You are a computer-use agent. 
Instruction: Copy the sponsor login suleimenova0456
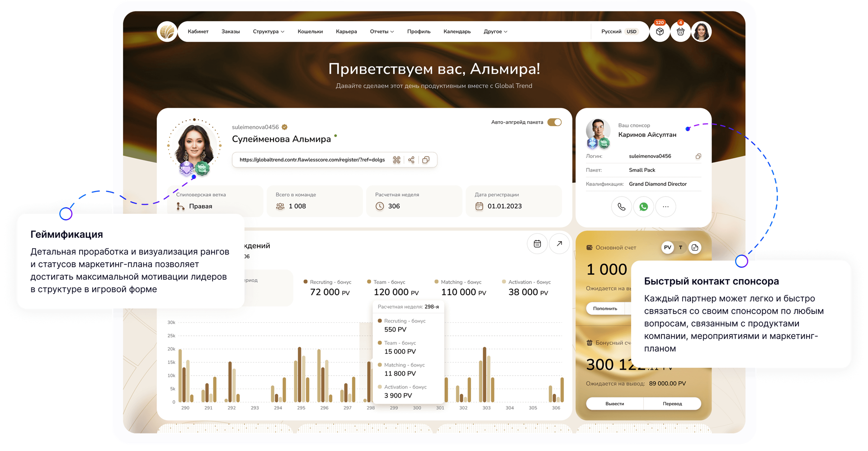click(698, 156)
